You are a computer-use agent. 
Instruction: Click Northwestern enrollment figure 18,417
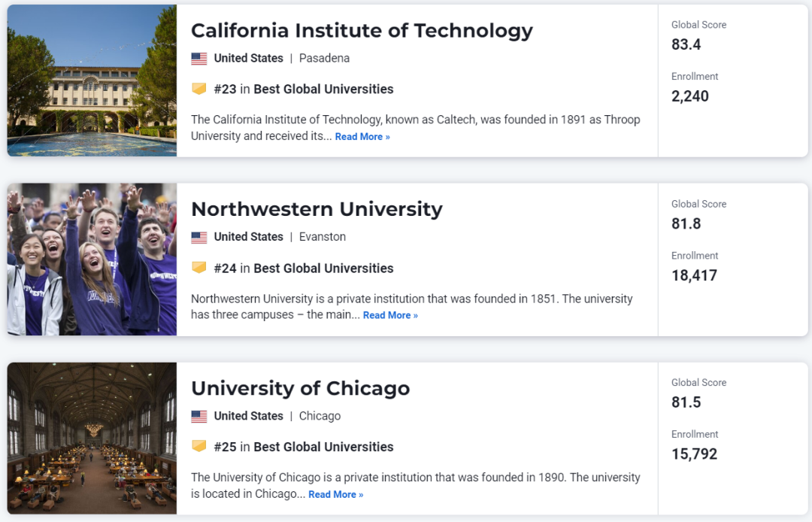coord(695,275)
